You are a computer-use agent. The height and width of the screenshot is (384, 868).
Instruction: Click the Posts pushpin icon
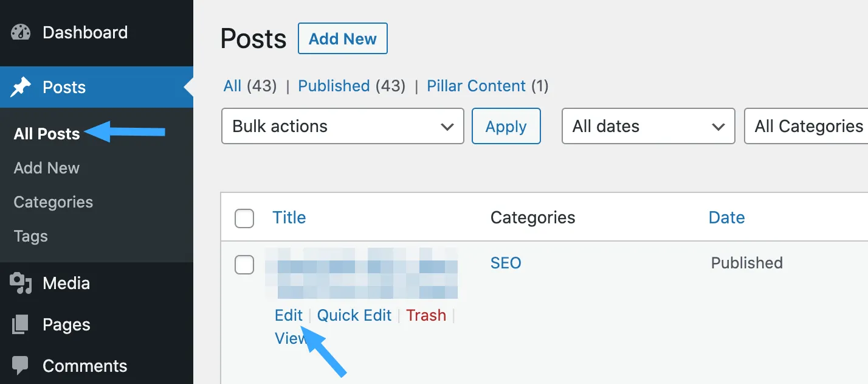21,88
